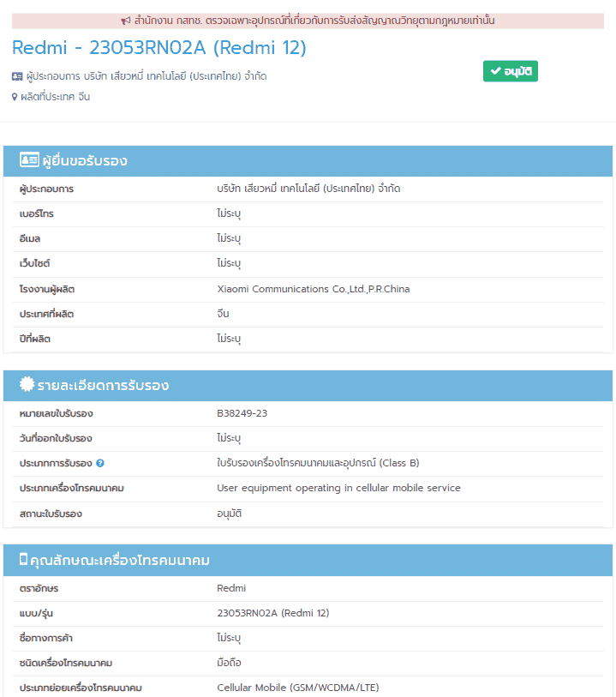The height and width of the screenshot is (697, 616).
Task: Click the ผู้ยื่นขอรับรอง section header
Action: pyautogui.click(x=308, y=161)
